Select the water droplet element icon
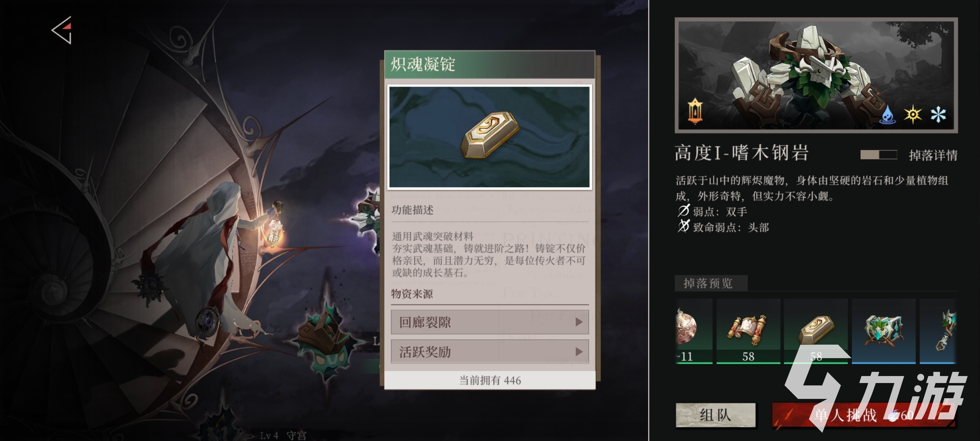Viewport: 980px width, 441px height. tap(888, 114)
